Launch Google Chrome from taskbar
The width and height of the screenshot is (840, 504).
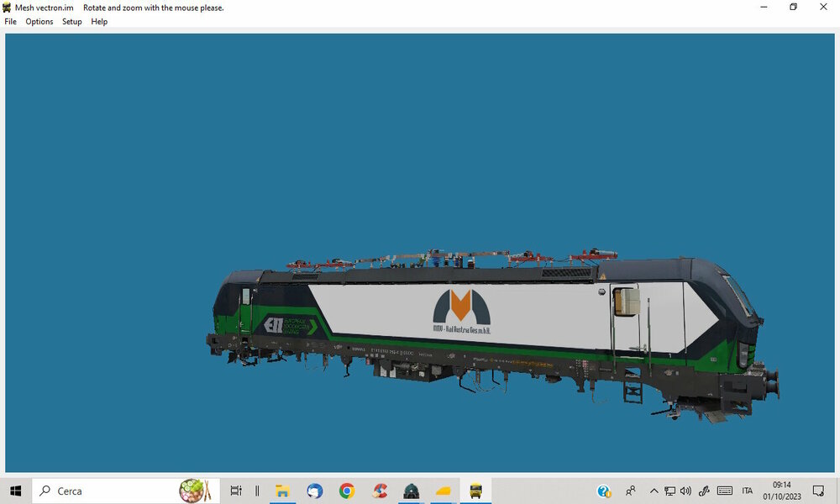point(347,491)
